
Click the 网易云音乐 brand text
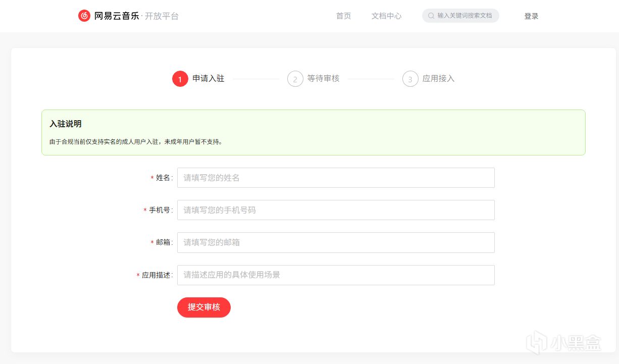[117, 16]
